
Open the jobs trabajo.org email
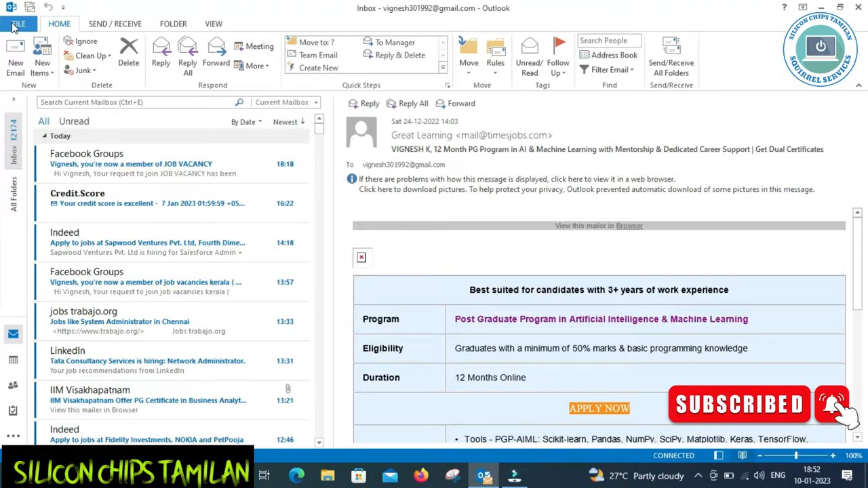click(172, 321)
